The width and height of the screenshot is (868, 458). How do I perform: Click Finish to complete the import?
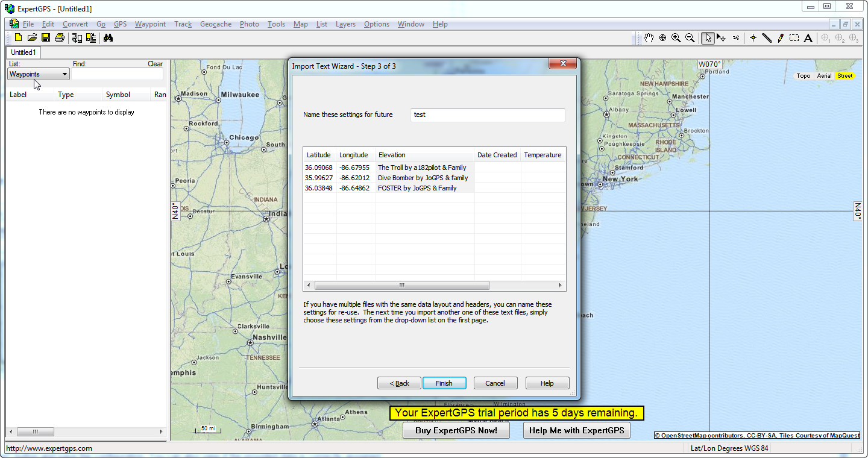pyautogui.click(x=444, y=383)
